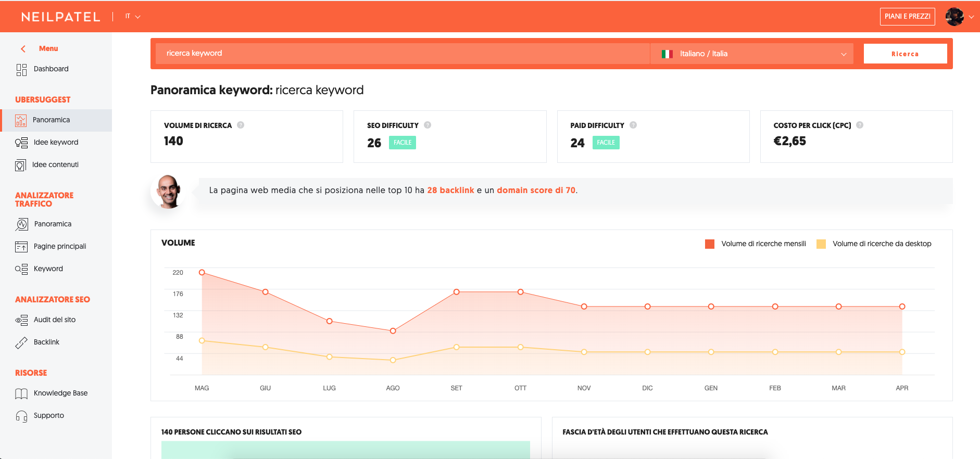Viewport: 980px width, 459px height.
Task: Click the APR monthly volume data point
Action: coord(902,307)
